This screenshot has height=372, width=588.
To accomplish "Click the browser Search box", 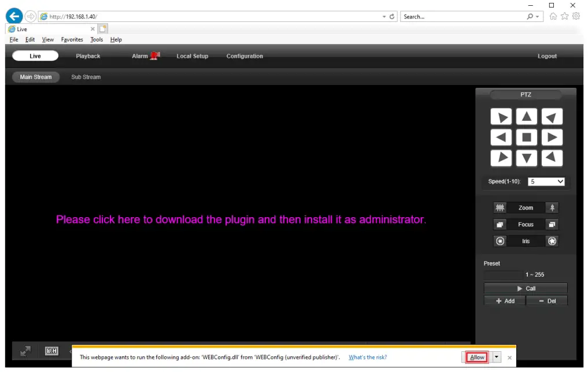I will point(464,17).
